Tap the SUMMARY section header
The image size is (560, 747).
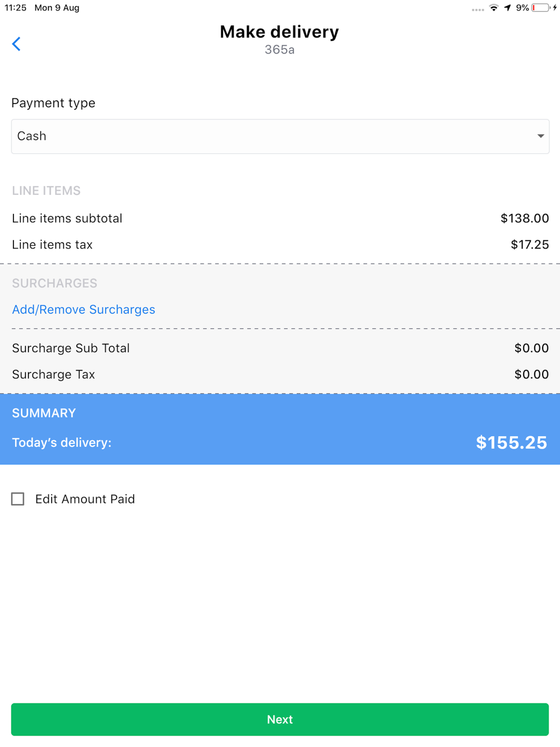[x=44, y=413]
